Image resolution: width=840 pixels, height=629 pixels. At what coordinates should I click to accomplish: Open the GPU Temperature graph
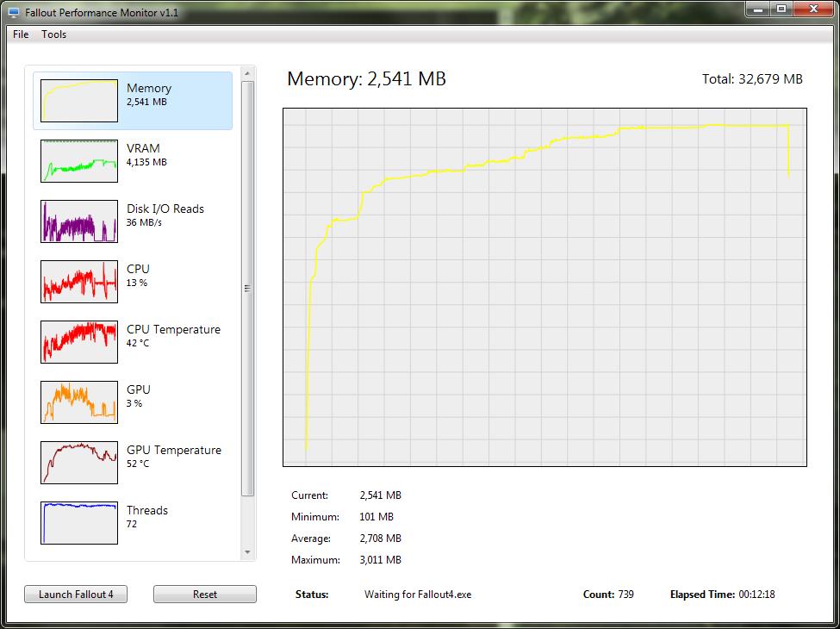[x=133, y=462]
